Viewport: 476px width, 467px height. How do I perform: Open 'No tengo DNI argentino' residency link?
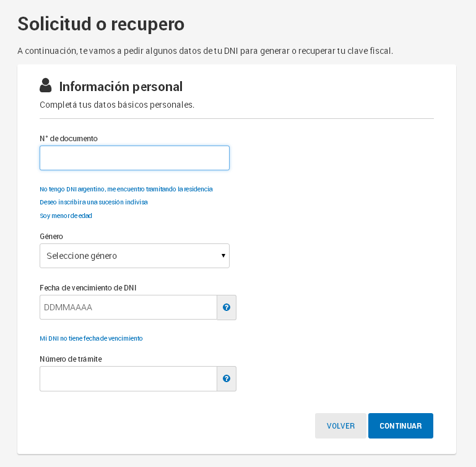pos(126,189)
